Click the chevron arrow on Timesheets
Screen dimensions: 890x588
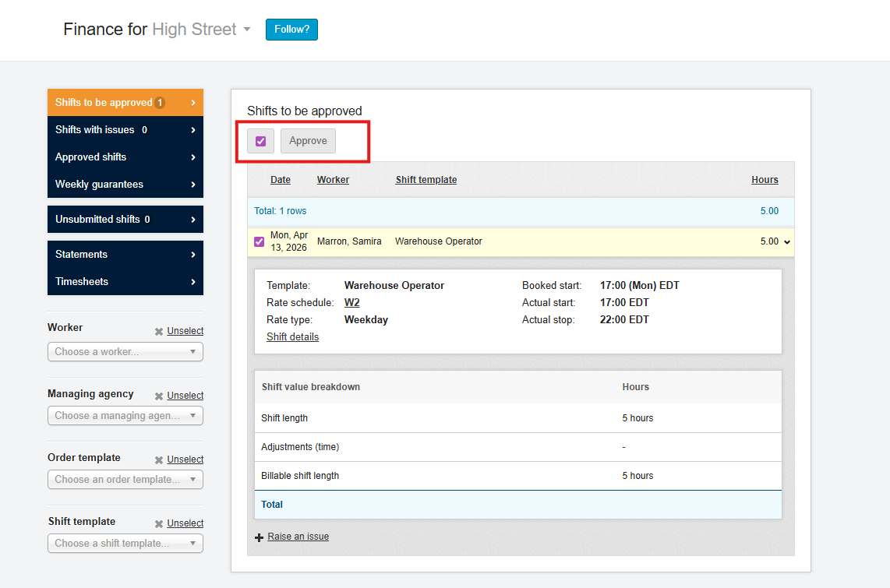(x=193, y=282)
